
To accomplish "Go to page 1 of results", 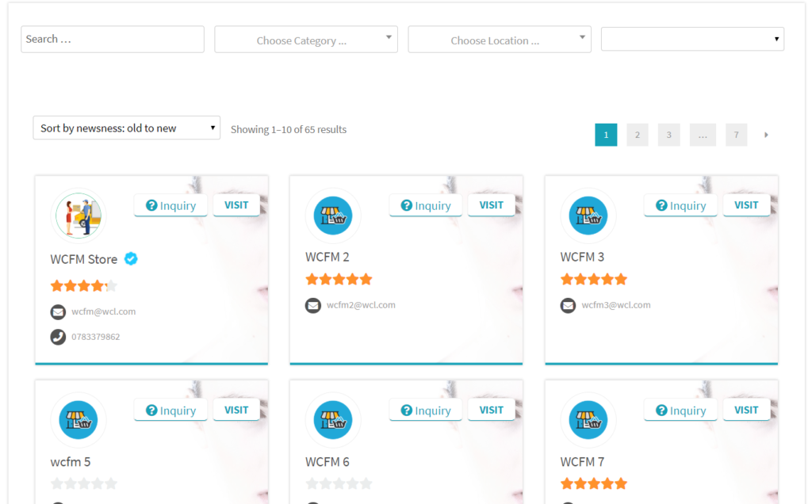I will point(606,135).
